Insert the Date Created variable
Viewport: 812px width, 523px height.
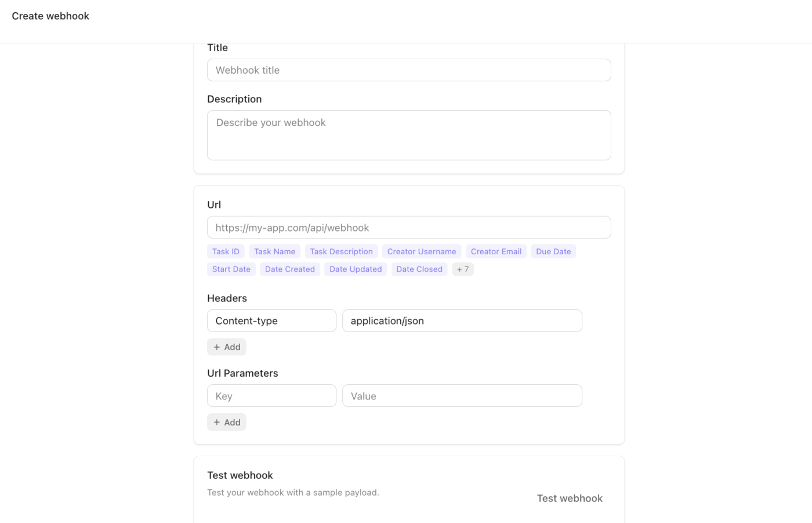[x=289, y=269]
